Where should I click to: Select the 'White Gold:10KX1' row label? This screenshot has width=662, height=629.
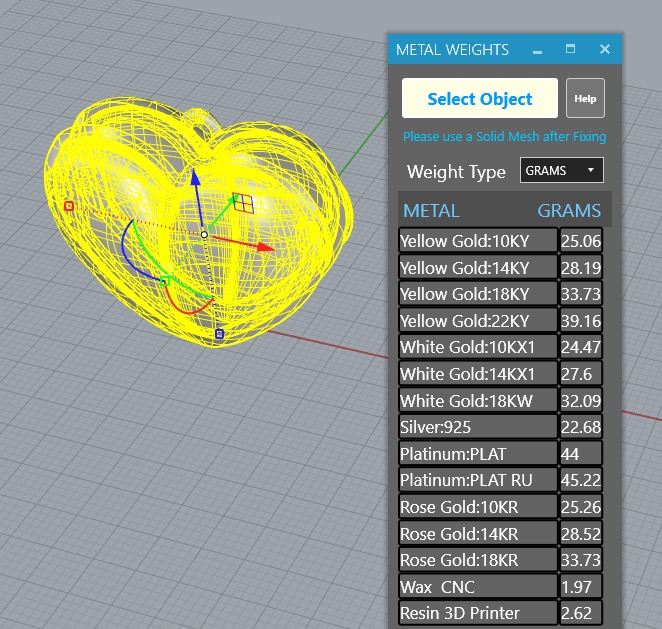(478, 347)
